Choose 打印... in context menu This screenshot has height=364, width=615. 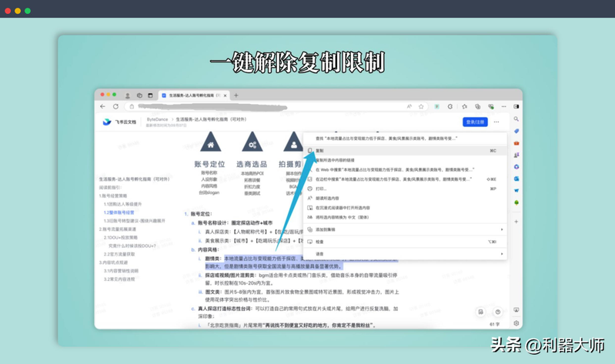(405, 189)
